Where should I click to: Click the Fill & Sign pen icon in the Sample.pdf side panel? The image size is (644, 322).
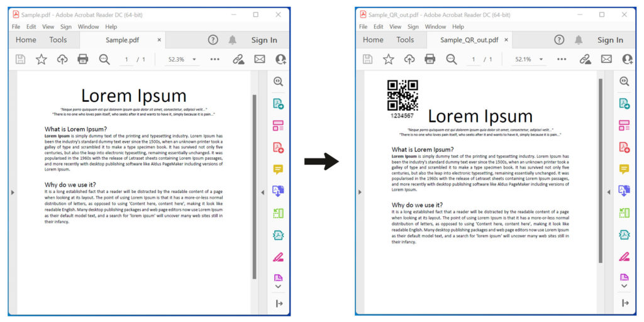click(277, 256)
